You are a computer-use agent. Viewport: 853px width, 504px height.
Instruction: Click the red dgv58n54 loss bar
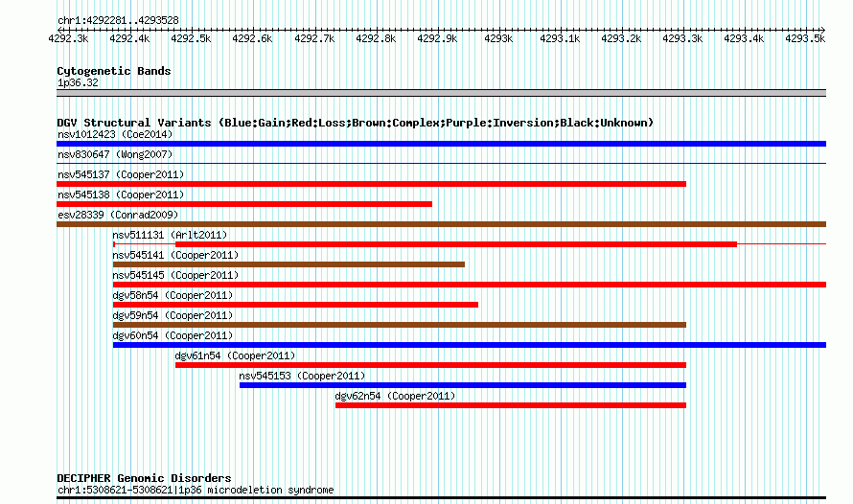coord(295,305)
